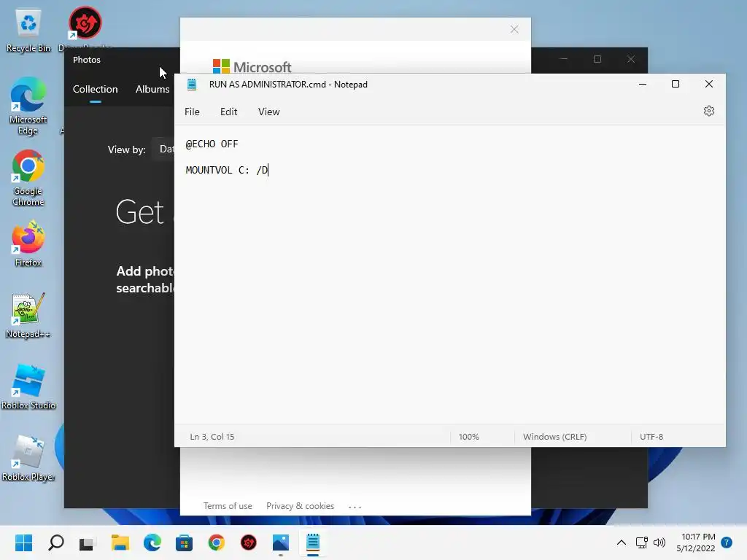
Task: Close the Microsoft sign-in dialog
Action: 514,29
